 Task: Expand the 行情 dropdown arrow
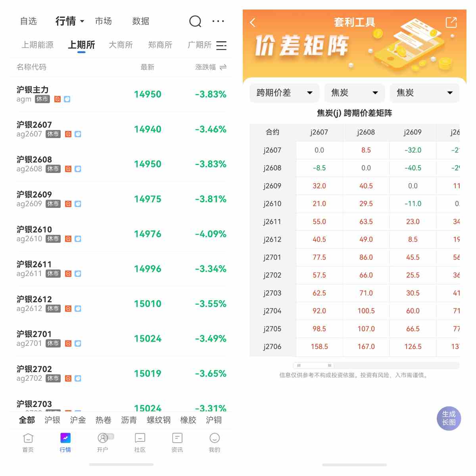point(82,21)
